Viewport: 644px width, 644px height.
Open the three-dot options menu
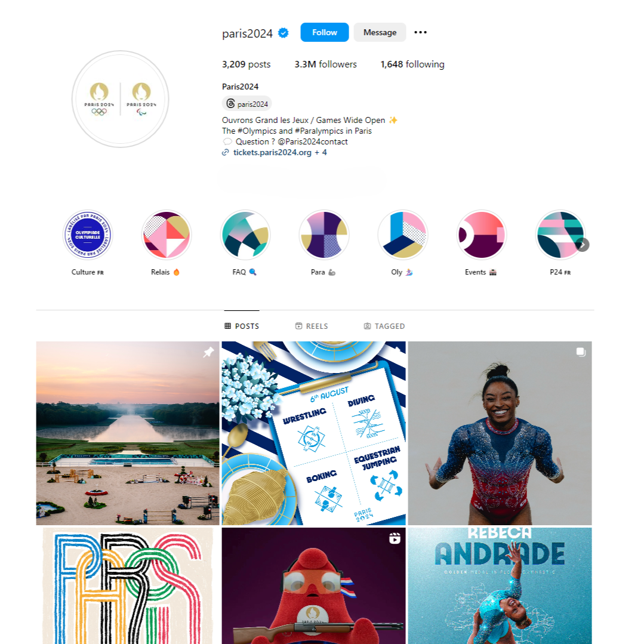coord(420,32)
